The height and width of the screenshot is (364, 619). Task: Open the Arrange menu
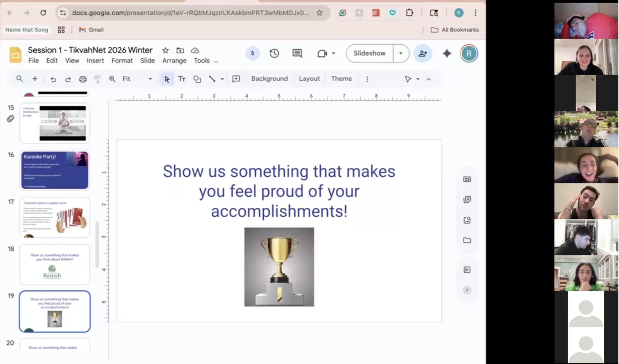point(174,60)
